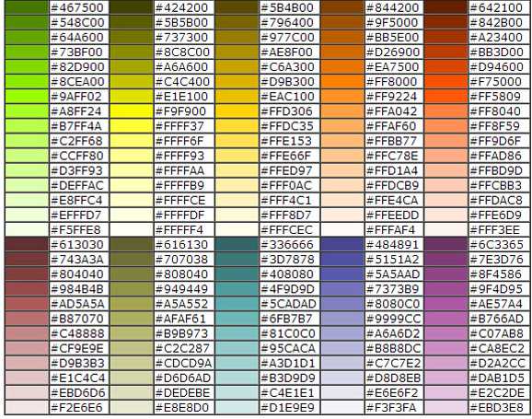Pick the swatch next to #F75000
This screenshot has height=419, width=532.
point(446,81)
